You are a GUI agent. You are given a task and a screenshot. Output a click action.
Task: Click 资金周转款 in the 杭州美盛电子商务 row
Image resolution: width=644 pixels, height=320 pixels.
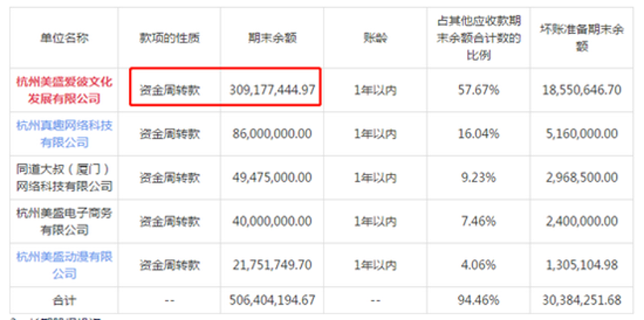(x=169, y=222)
